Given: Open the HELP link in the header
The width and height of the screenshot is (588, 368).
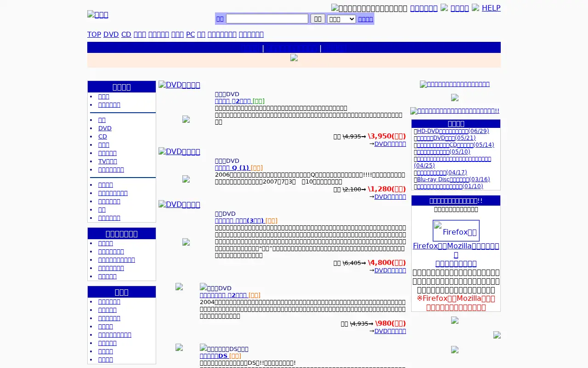Looking at the screenshot, I should tap(491, 8).
